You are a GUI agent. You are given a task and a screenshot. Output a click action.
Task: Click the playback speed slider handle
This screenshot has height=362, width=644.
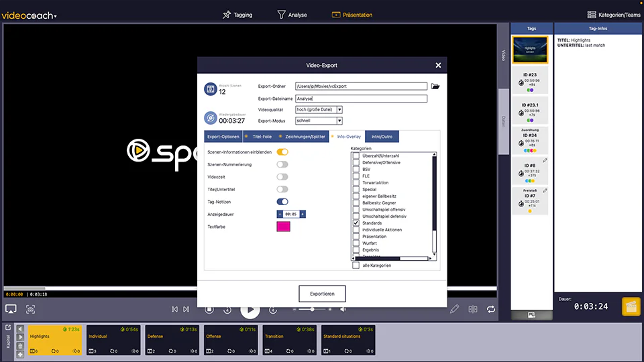[x=312, y=309]
